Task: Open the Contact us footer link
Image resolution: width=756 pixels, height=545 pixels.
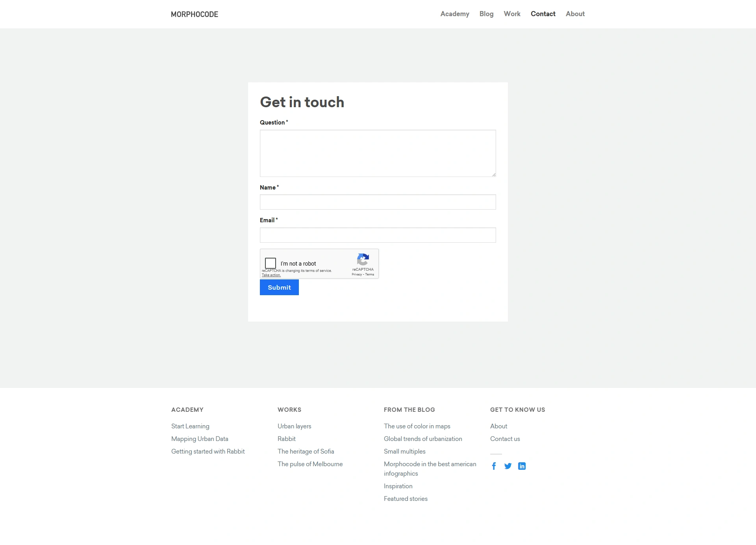Action: [505, 439]
